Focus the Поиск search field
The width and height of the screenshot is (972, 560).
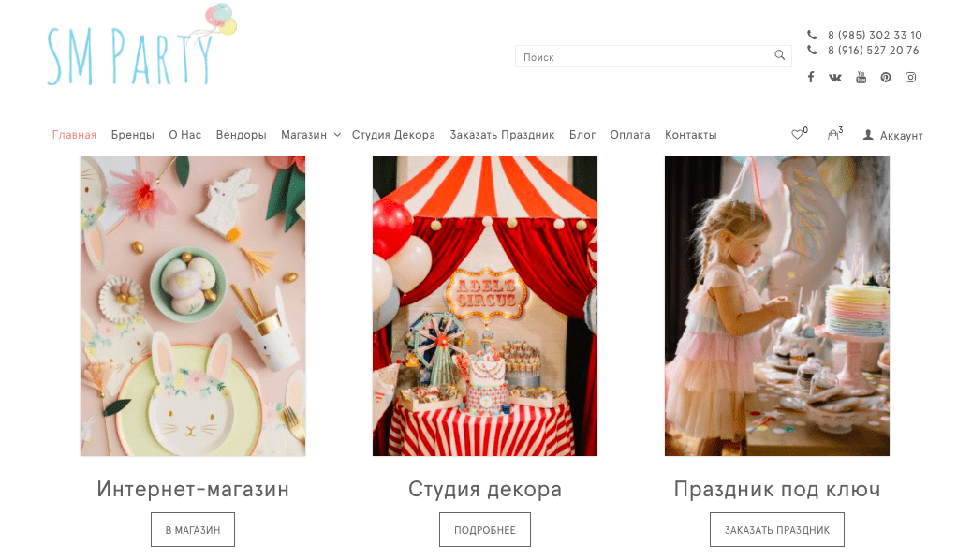point(653,56)
